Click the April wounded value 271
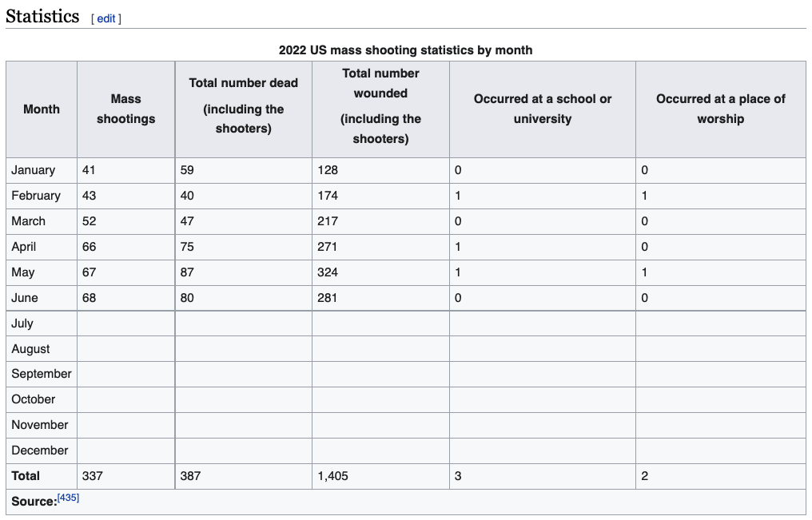This screenshot has height=520, width=812. pyautogui.click(x=328, y=247)
